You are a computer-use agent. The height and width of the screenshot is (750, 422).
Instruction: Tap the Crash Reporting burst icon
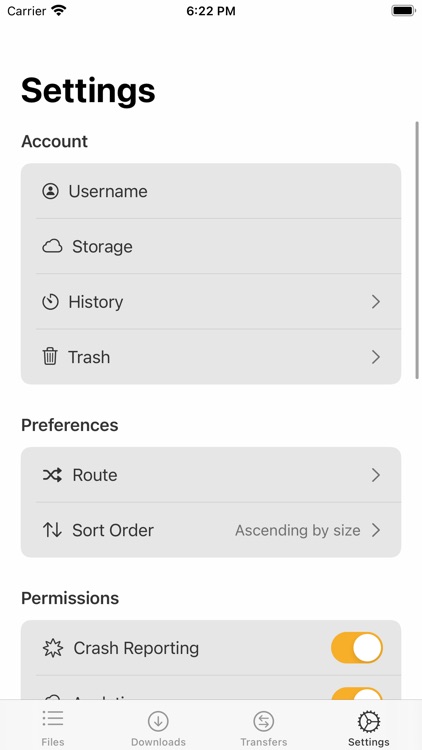coord(53,648)
